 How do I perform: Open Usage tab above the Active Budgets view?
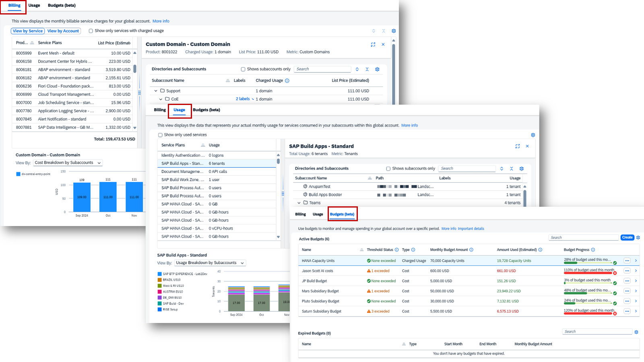[x=318, y=214]
